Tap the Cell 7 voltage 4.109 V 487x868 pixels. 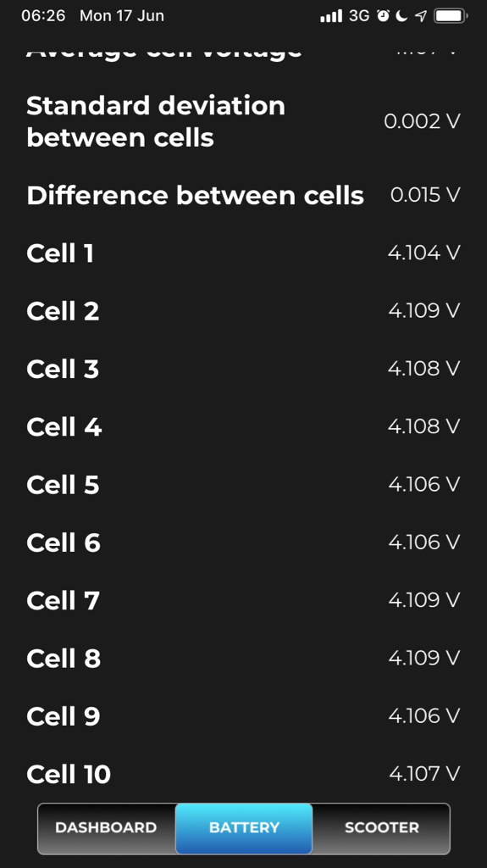(x=424, y=600)
